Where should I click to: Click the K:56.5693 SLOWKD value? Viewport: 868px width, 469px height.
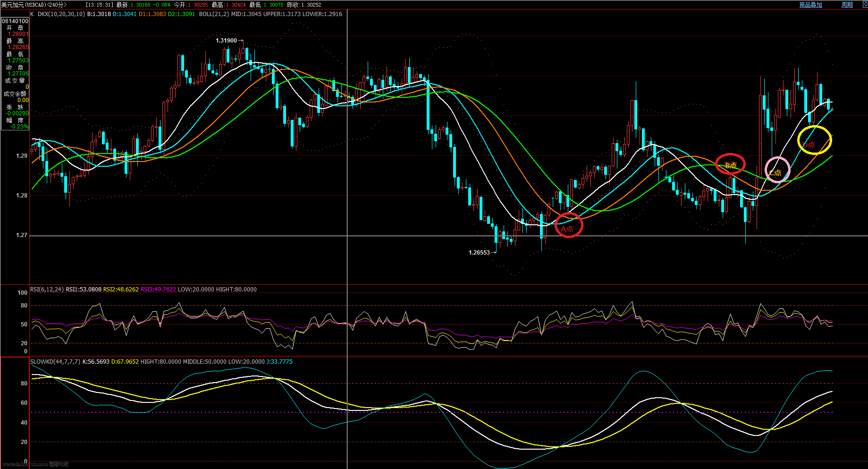(96, 362)
